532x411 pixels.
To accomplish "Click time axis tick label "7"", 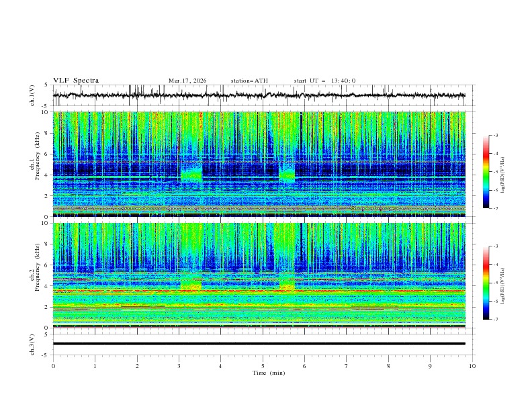I will pos(347,366).
